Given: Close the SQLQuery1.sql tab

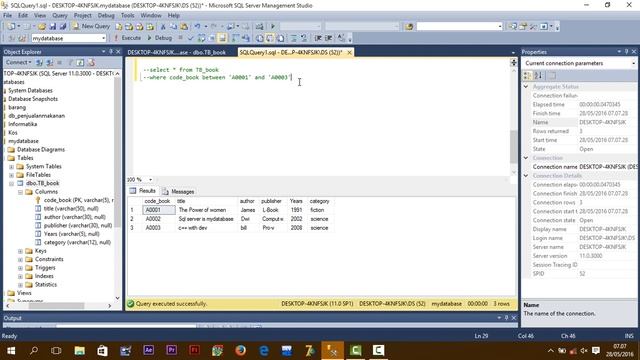Looking at the screenshot, I should pos(349,53).
